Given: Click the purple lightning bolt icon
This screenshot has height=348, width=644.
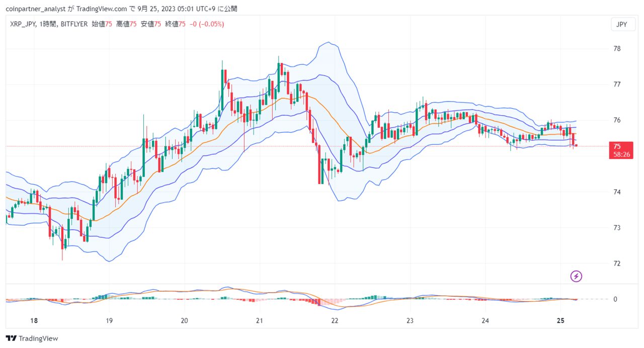Looking at the screenshot, I should 576,276.
